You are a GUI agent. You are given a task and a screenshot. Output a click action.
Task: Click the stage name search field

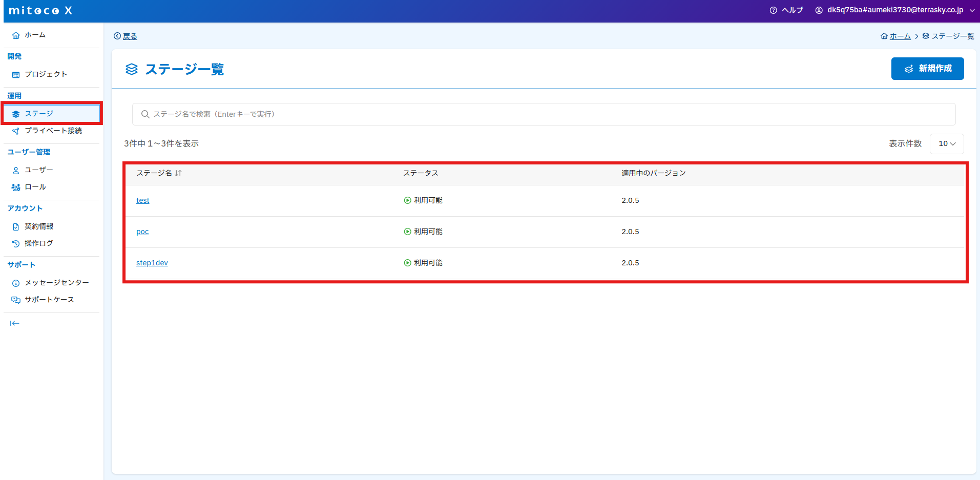click(x=543, y=114)
